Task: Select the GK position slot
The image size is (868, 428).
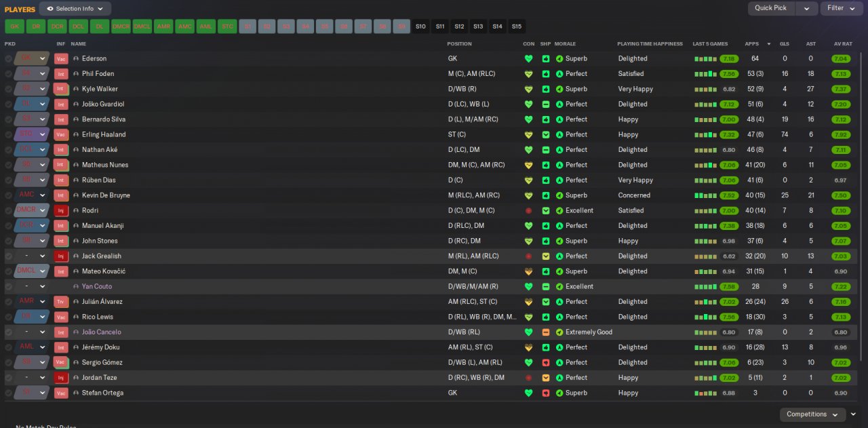Action: click(14, 26)
